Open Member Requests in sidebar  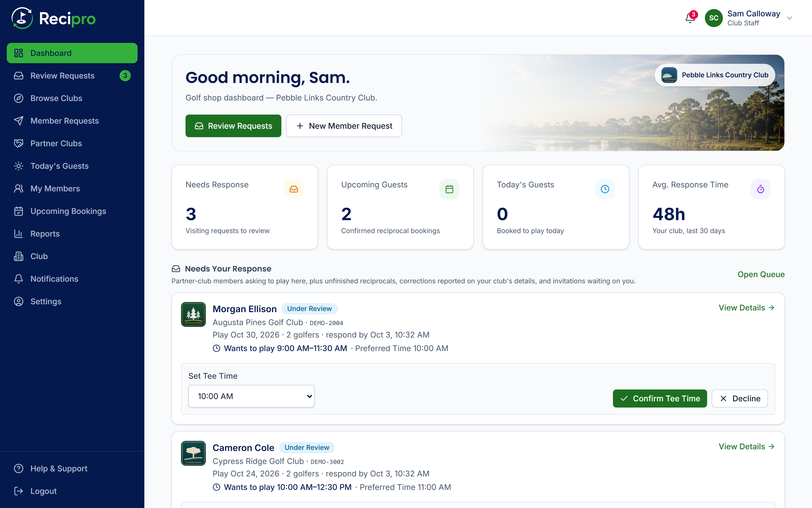pos(72,121)
